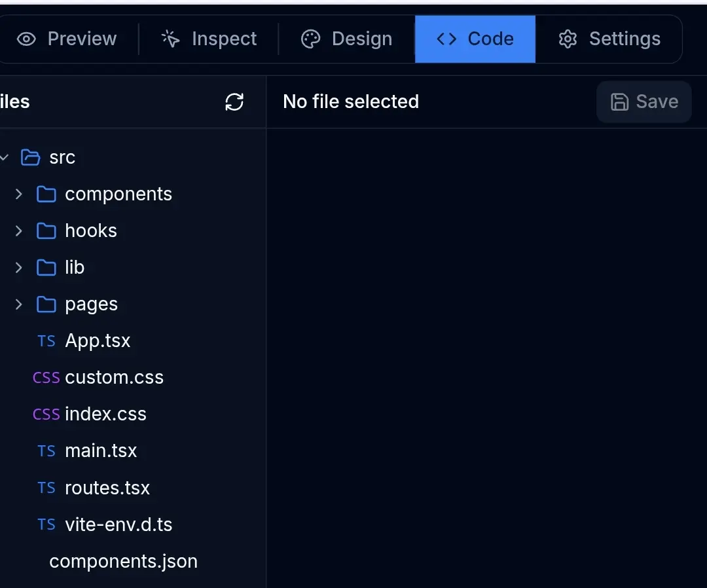
Task: Open the components.json file
Action: pos(123,560)
